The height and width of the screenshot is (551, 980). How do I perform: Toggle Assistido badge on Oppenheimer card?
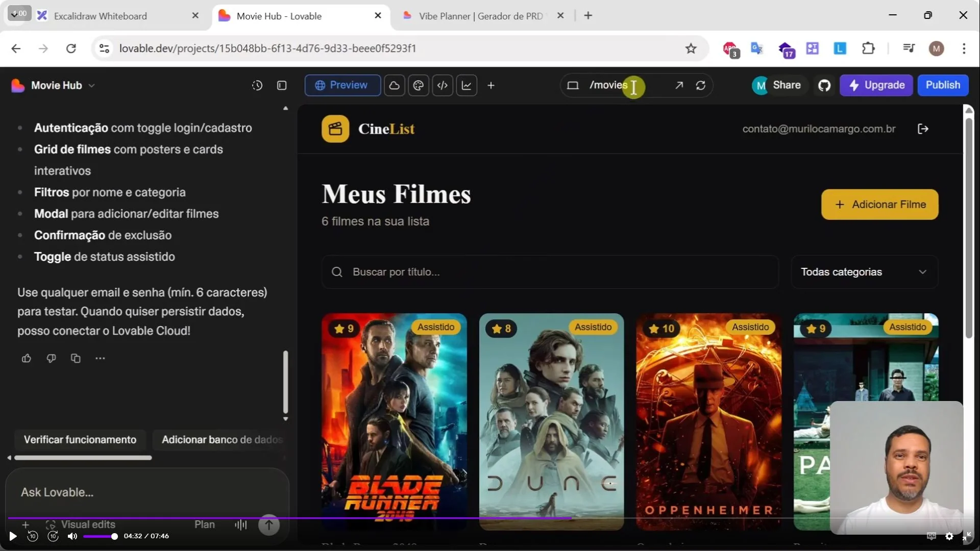click(x=750, y=327)
